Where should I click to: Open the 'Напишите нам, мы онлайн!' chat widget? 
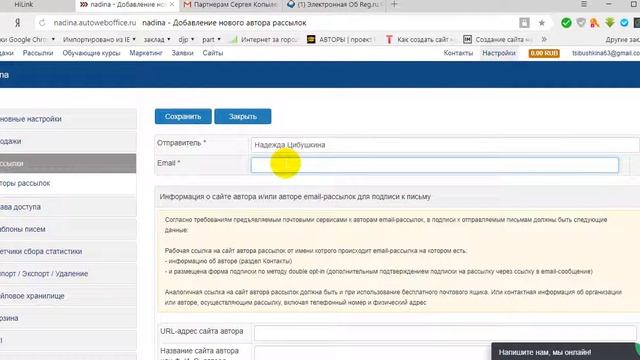[565, 352]
